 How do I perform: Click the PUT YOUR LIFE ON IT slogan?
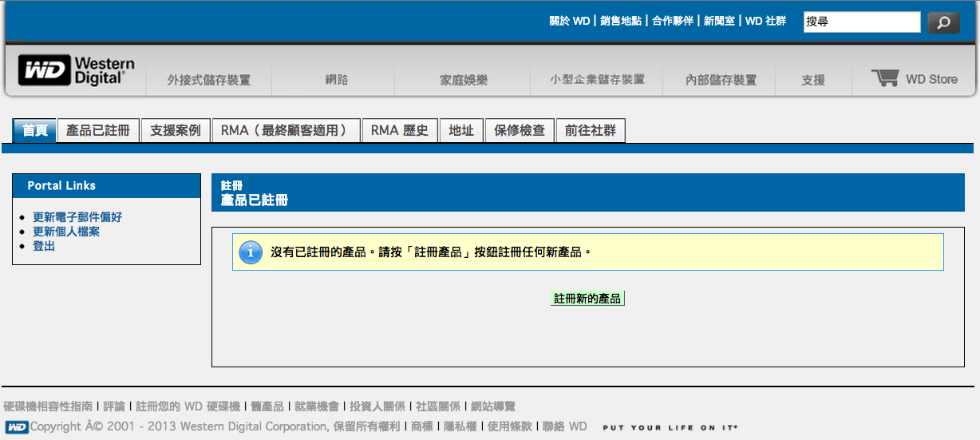click(x=670, y=428)
